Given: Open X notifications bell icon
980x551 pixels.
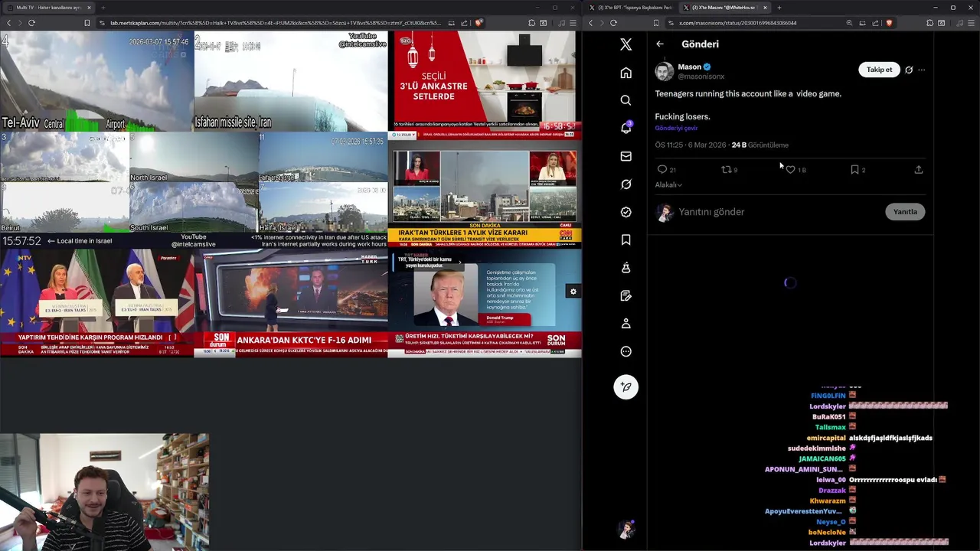Looking at the screenshot, I should [x=626, y=128].
